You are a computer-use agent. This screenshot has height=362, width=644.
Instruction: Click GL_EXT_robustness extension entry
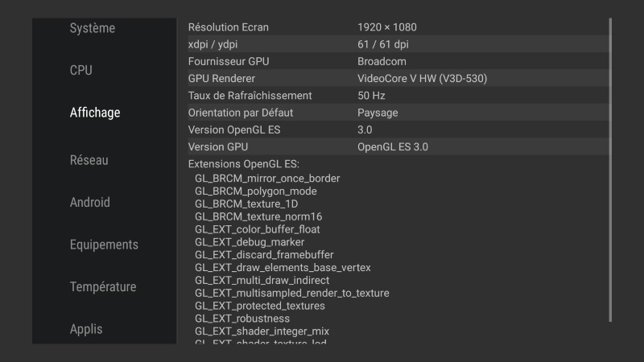coord(242,319)
